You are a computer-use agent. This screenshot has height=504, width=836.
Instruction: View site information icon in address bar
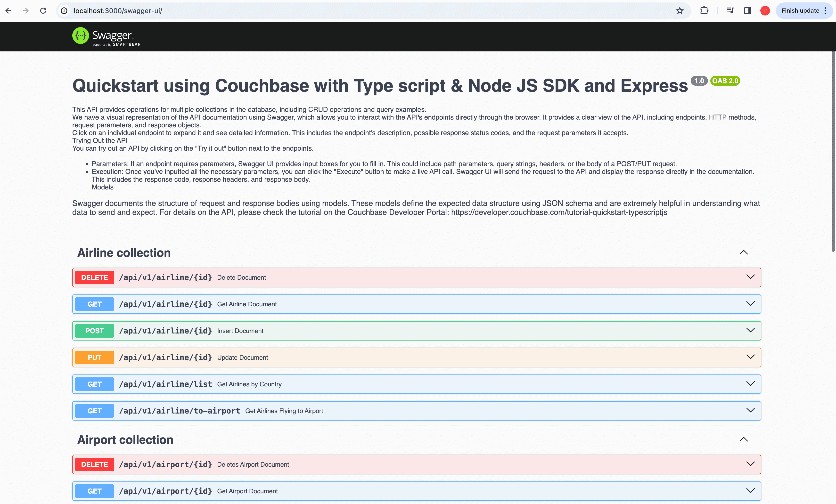coord(64,10)
